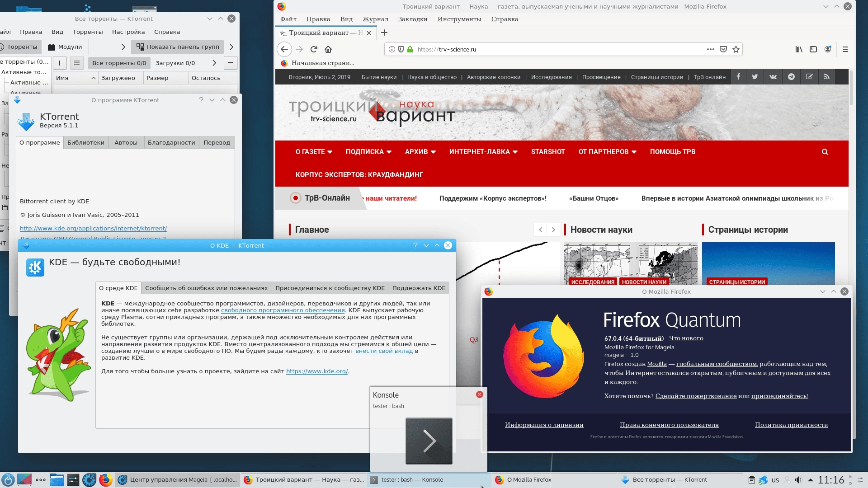
Task: Open the site's Facebook icon
Action: tap(738, 77)
